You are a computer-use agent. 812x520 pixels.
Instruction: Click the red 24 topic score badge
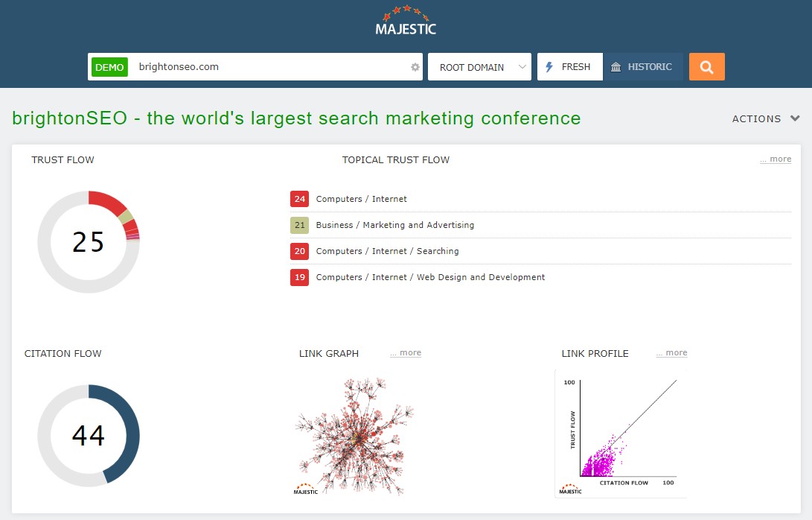tap(299, 199)
